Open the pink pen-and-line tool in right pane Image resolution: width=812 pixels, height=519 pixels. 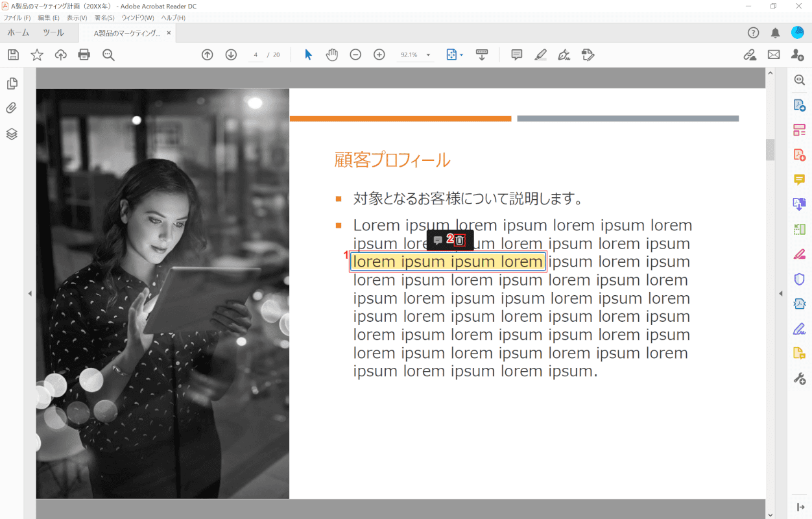click(800, 254)
